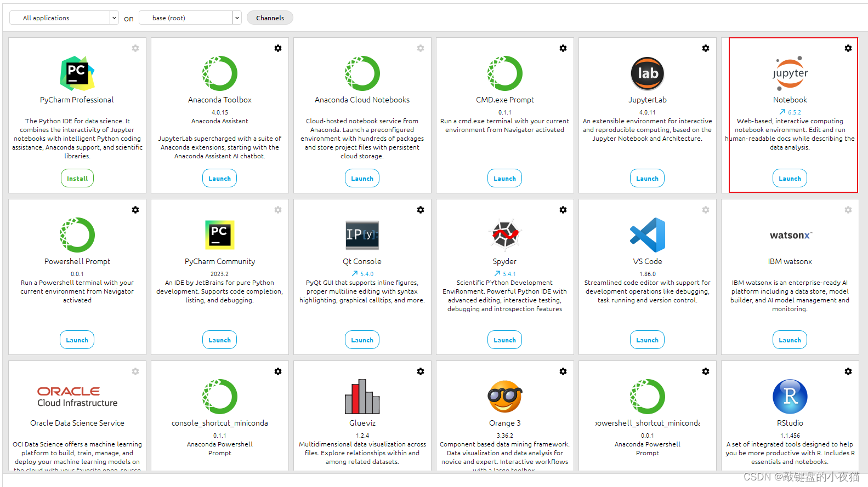Click the Powershell Prompt logo icon

[x=77, y=235]
